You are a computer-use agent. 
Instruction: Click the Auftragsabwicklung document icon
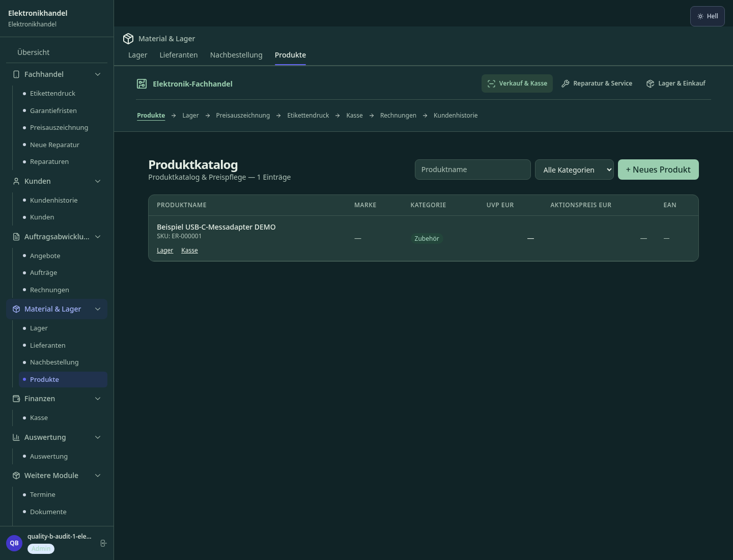[x=16, y=237]
